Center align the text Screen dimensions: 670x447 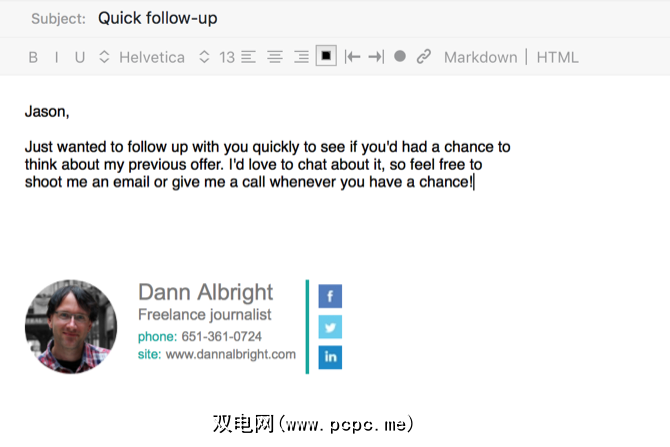pyautogui.click(x=275, y=57)
